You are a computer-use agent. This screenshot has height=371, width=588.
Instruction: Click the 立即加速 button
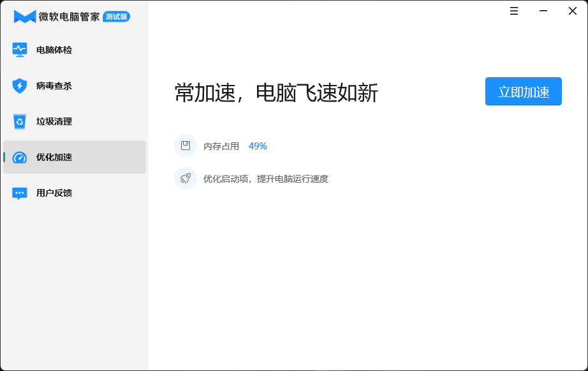[x=523, y=91]
